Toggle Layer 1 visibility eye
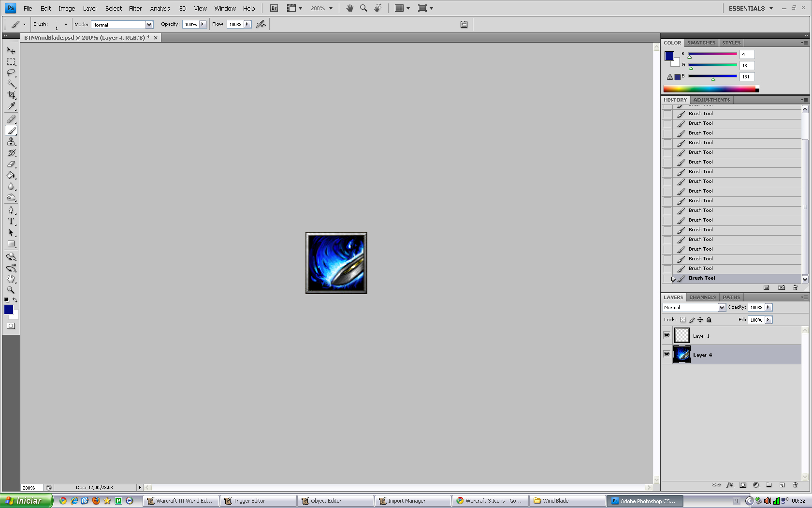 click(667, 335)
